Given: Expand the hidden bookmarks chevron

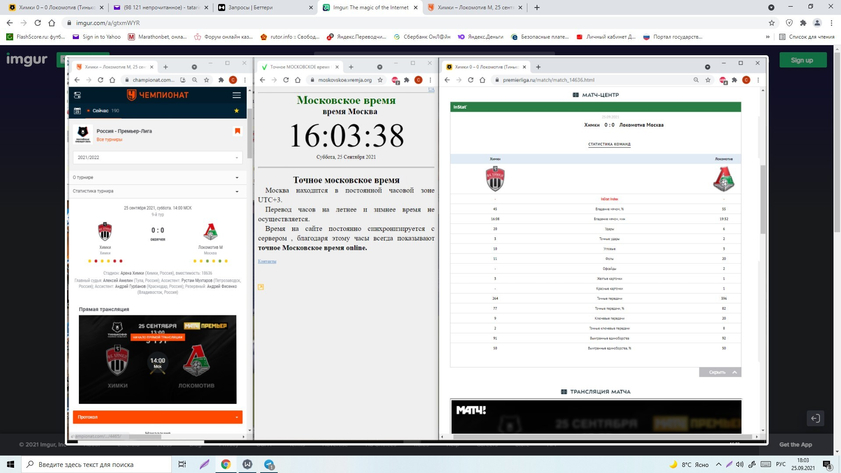Looking at the screenshot, I should pyautogui.click(x=768, y=37).
